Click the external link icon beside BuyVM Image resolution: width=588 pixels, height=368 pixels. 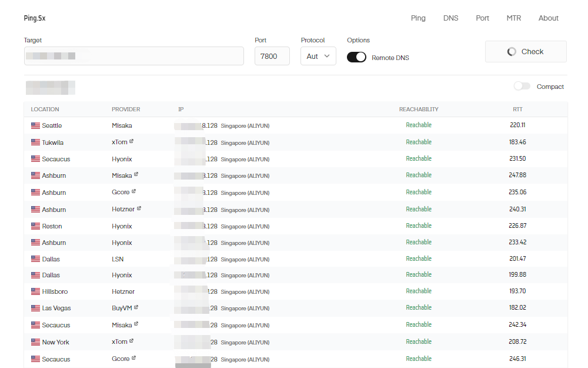[136, 307]
